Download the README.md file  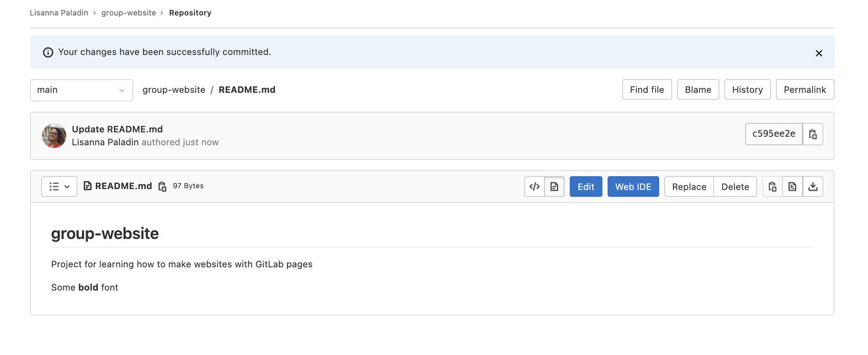click(x=813, y=186)
